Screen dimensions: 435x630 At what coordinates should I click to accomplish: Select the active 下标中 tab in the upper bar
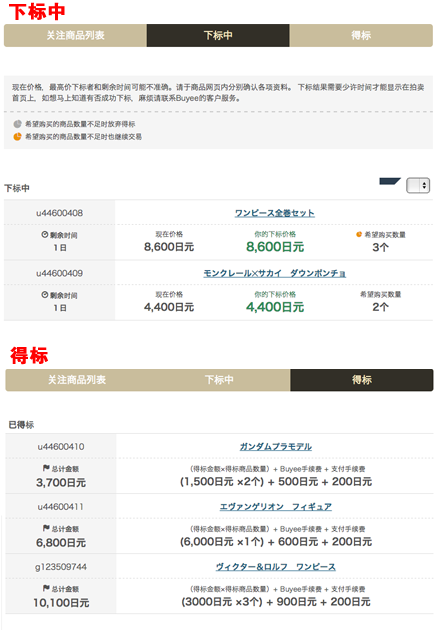click(218, 35)
